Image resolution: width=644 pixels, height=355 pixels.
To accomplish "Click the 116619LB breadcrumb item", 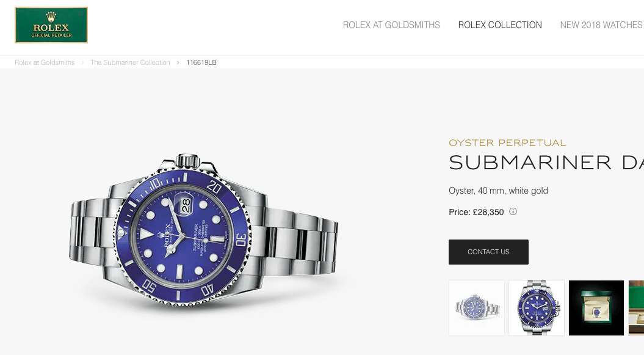I will [201, 62].
